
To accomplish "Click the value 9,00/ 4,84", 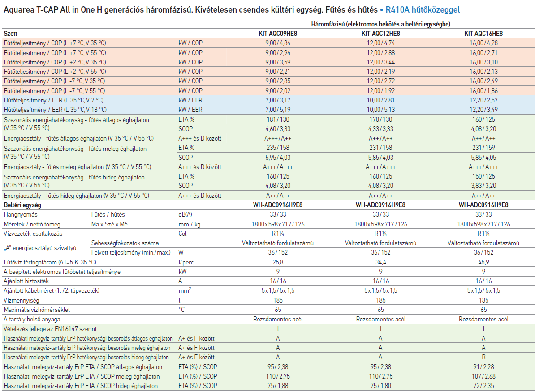I will pos(278,43).
